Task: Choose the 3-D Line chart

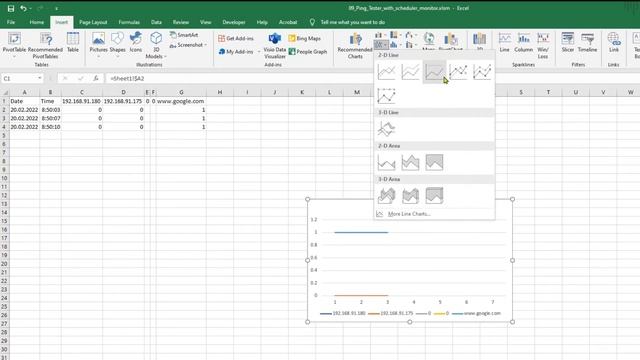Action: tap(387, 129)
